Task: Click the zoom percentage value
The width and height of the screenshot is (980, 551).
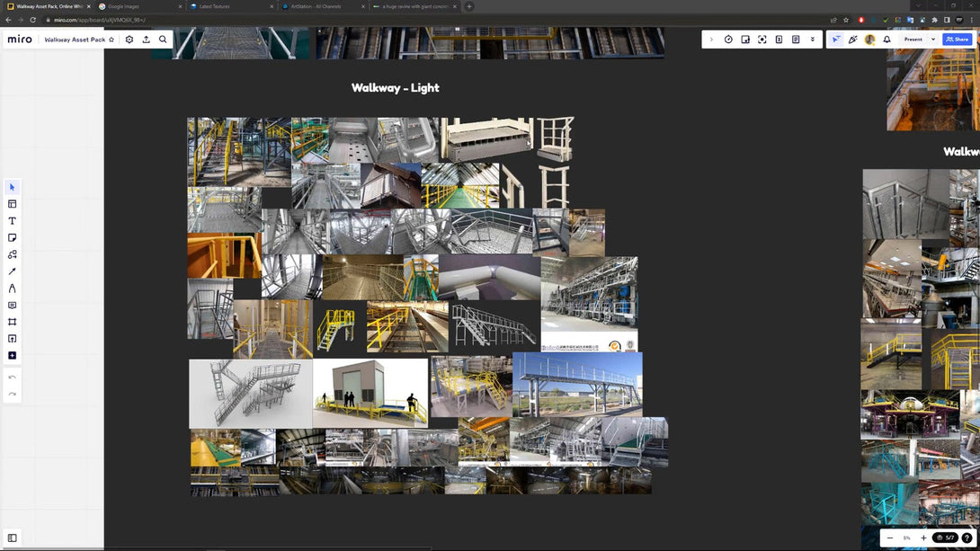Action: [907, 538]
